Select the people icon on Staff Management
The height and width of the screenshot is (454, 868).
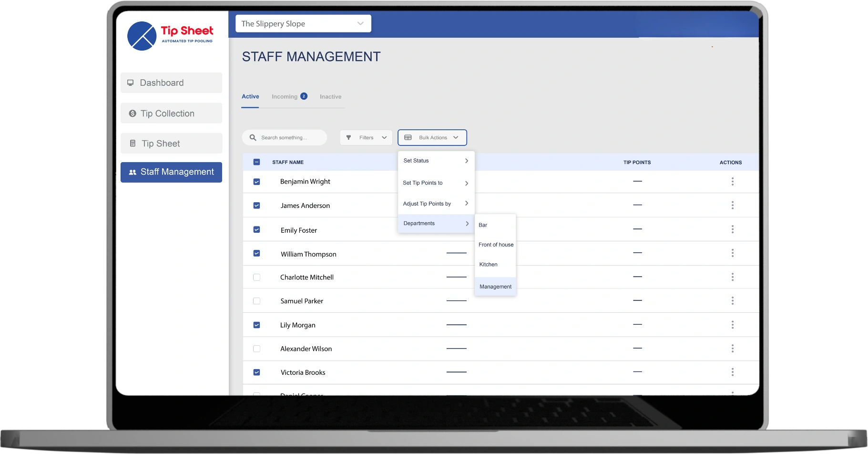point(133,172)
